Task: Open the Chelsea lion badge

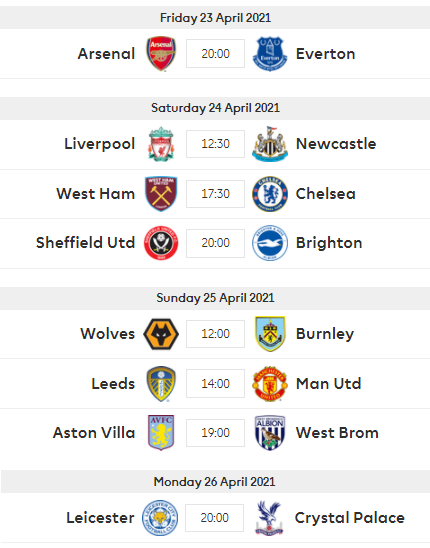Action: tap(270, 194)
